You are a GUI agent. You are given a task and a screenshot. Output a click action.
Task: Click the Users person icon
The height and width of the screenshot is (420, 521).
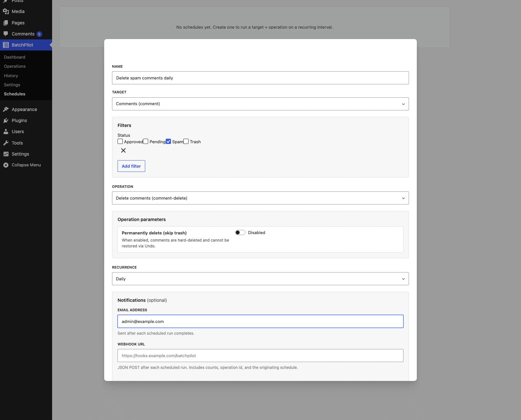6,132
